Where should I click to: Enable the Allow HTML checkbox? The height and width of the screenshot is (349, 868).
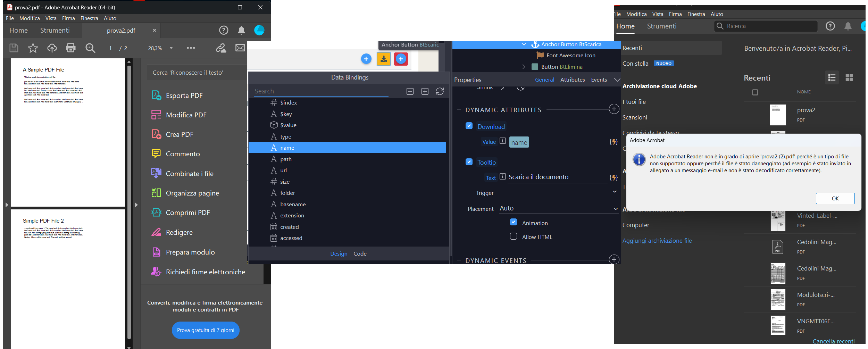514,236
